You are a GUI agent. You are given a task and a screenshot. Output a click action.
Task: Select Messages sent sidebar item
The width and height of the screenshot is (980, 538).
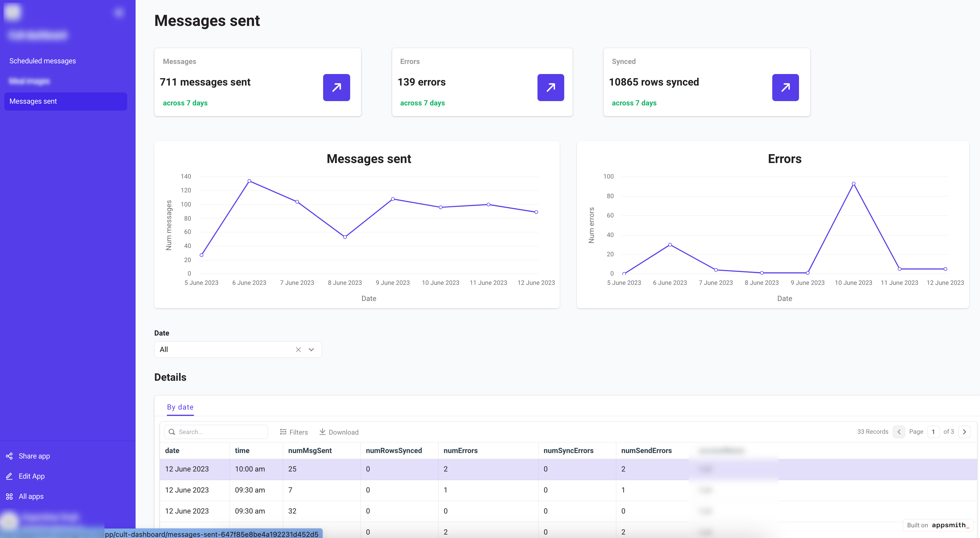click(33, 101)
